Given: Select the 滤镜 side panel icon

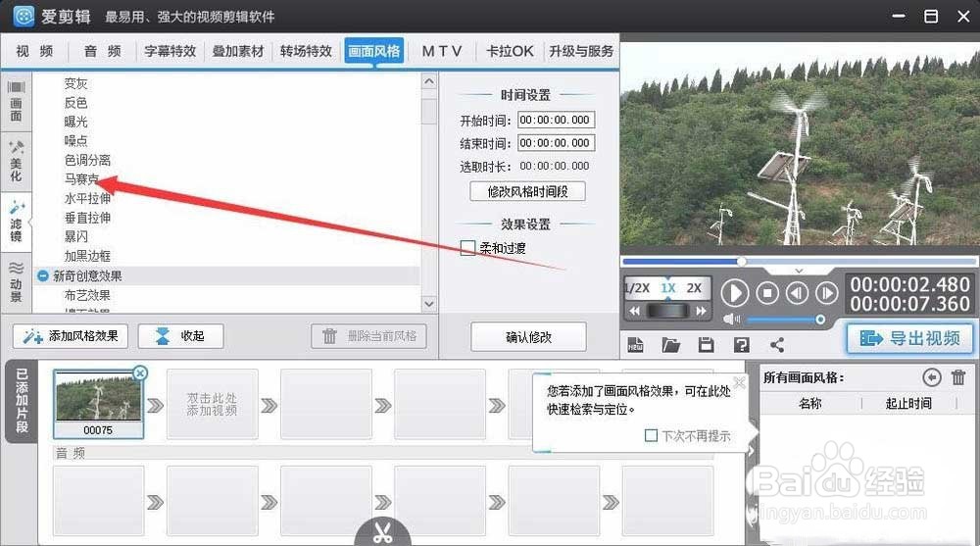Looking at the screenshot, I should pos(17,222).
